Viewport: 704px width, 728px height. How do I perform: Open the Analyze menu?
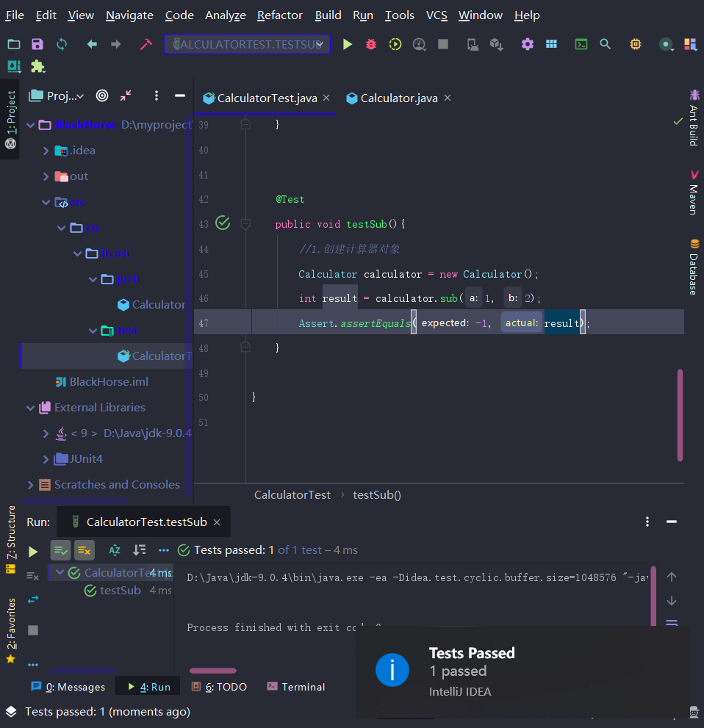(x=225, y=15)
